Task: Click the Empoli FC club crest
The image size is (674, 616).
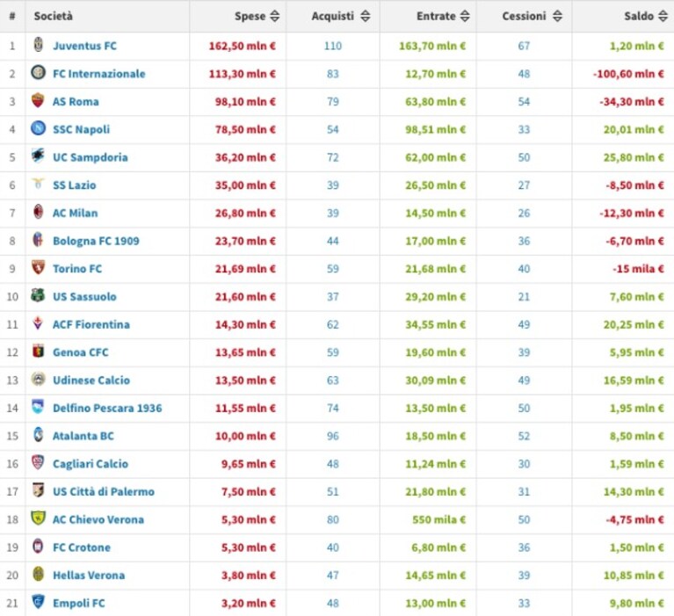Action: pos(39,601)
